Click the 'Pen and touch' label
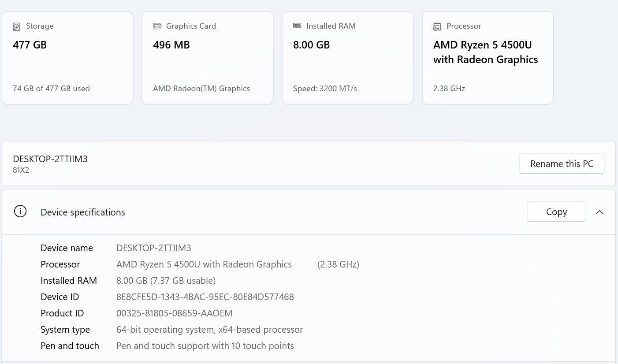 [x=70, y=346]
